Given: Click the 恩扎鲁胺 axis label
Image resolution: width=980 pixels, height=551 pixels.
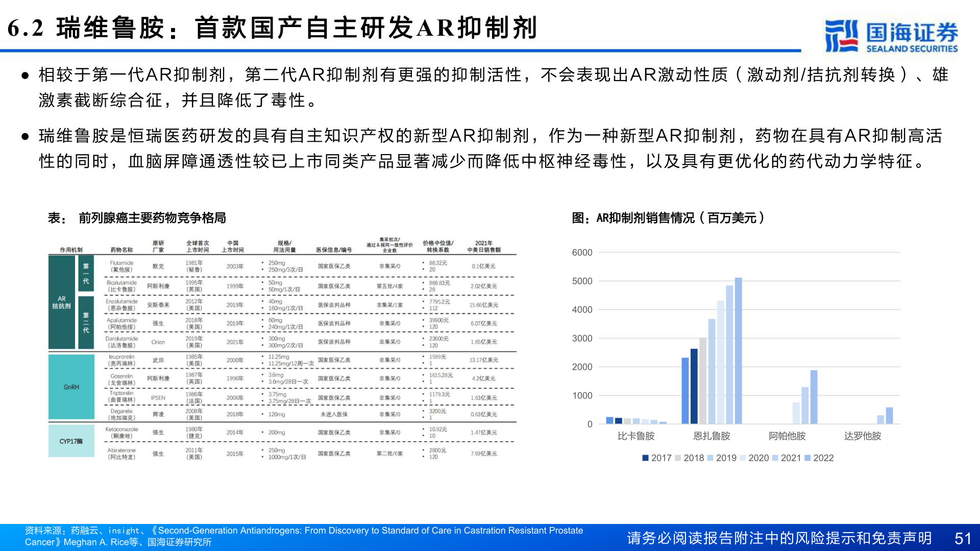Looking at the screenshot, I should pos(712,436).
